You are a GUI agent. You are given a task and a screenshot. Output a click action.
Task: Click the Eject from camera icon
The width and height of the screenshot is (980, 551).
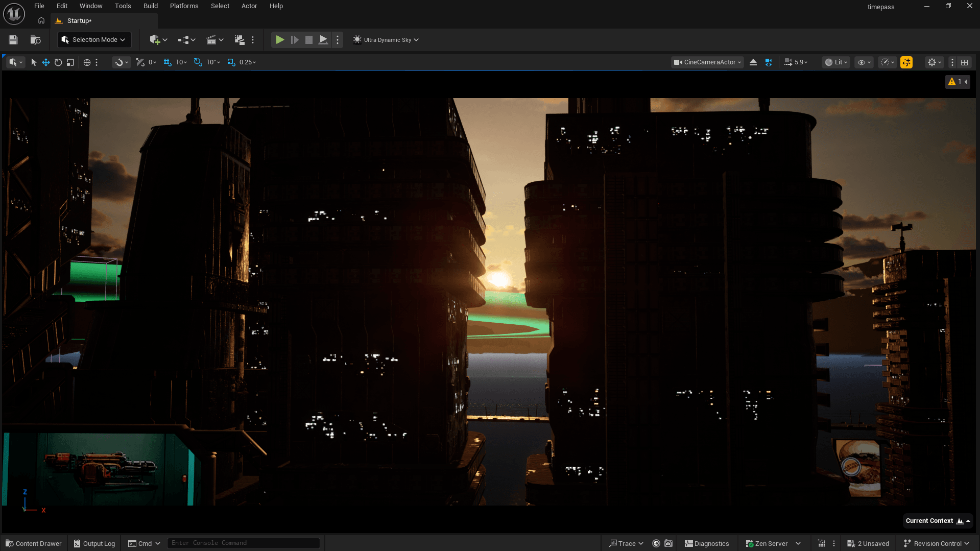pyautogui.click(x=753, y=62)
